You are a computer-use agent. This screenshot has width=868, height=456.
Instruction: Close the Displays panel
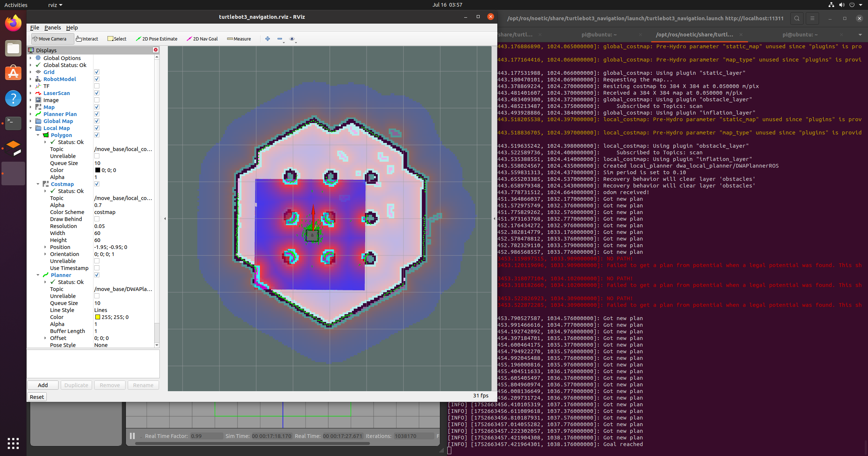(156, 50)
